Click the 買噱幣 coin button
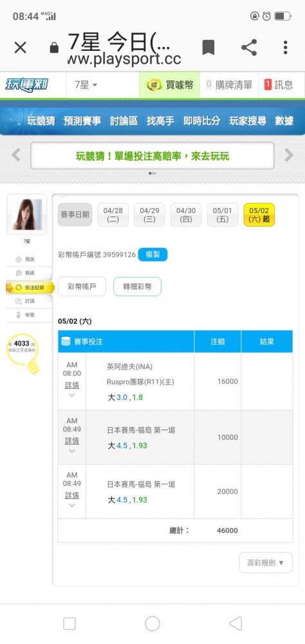 [169, 85]
